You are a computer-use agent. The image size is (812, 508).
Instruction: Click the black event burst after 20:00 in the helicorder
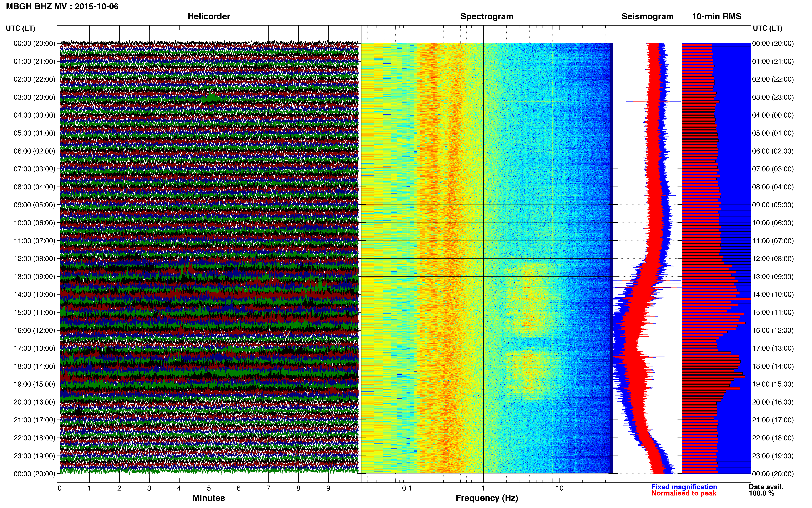(x=79, y=412)
